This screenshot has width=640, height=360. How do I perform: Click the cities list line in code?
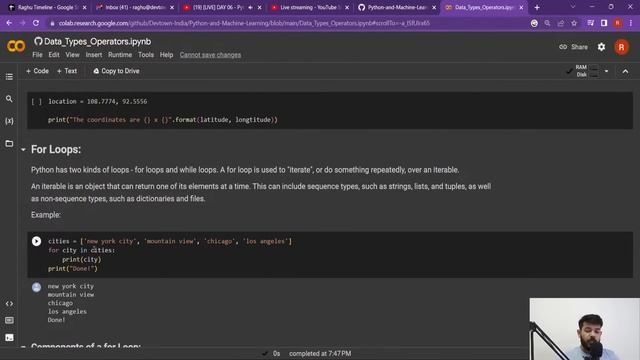170,241
